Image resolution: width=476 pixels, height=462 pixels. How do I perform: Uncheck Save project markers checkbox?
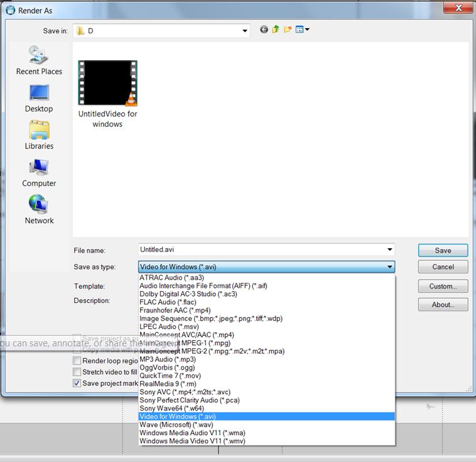77,383
